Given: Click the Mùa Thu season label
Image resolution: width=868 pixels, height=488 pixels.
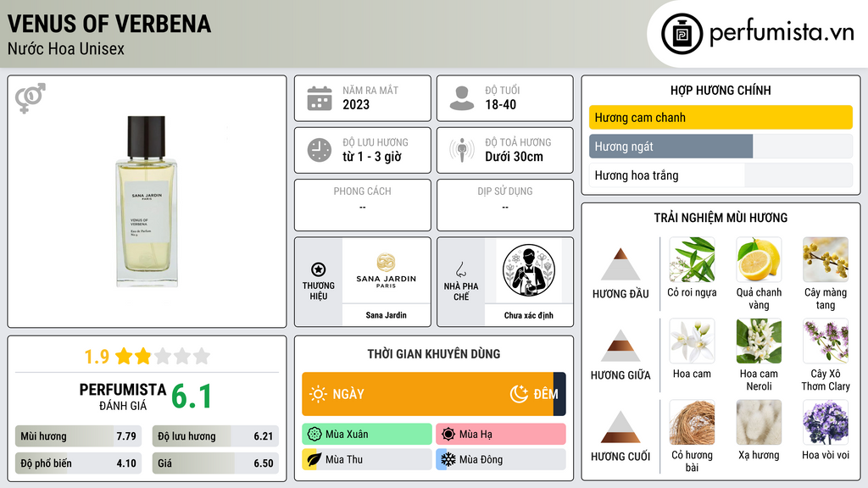Looking at the screenshot, I should point(344,460).
